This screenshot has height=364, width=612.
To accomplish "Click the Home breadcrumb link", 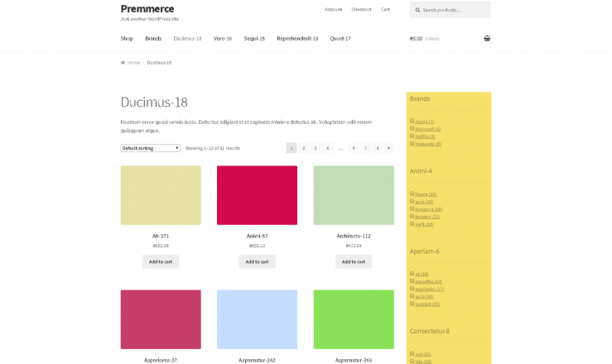I will (133, 62).
